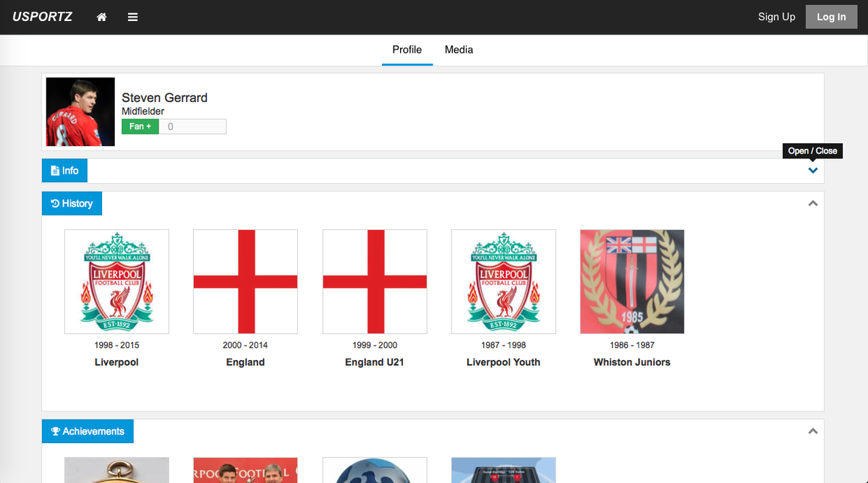Click the 2000 - 2014 date text
Image resolution: width=868 pixels, height=483 pixels.
[245, 345]
